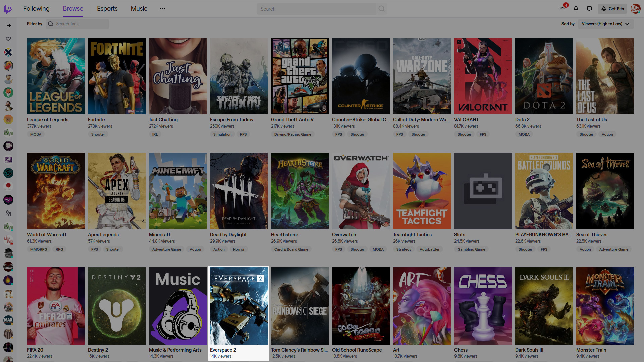The height and width of the screenshot is (362, 644).
Task: Click the Esports menu item
Action: coord(107,9)
